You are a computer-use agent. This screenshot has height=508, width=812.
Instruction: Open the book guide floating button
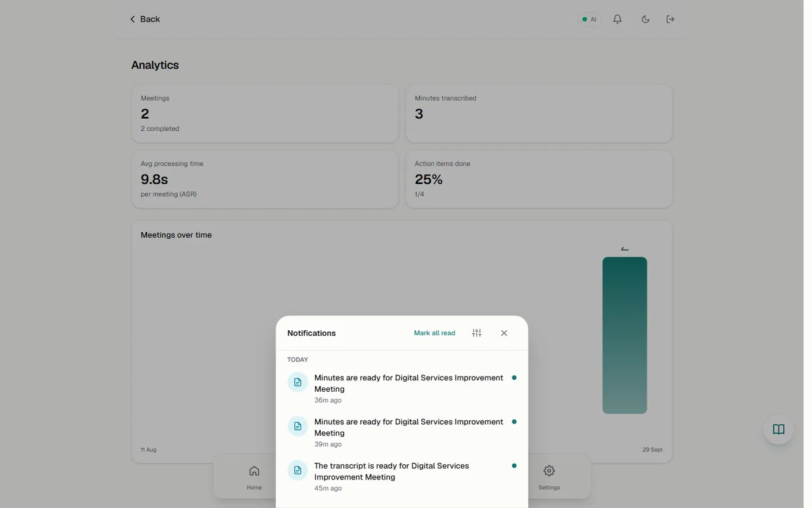tap(778, 429)
